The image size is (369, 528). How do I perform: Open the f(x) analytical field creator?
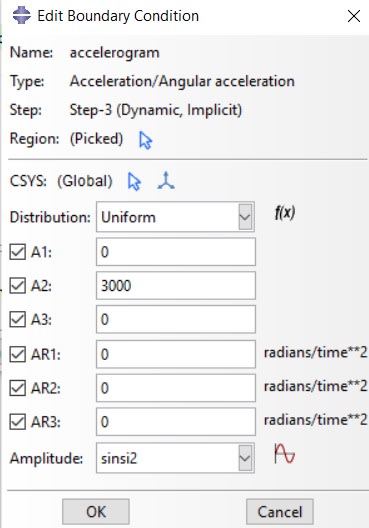(285, 212)
